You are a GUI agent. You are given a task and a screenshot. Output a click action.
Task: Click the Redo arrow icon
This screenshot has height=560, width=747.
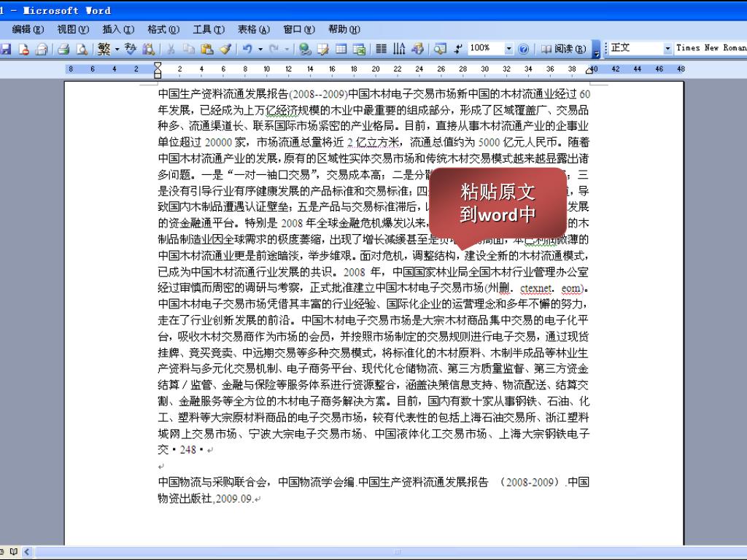click(274, 49)
